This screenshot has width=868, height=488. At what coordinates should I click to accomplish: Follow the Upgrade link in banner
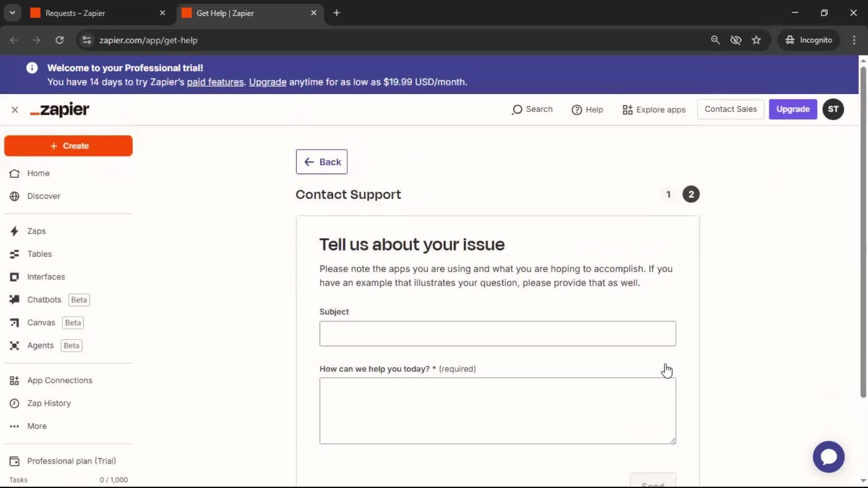[x=268, y=82]
